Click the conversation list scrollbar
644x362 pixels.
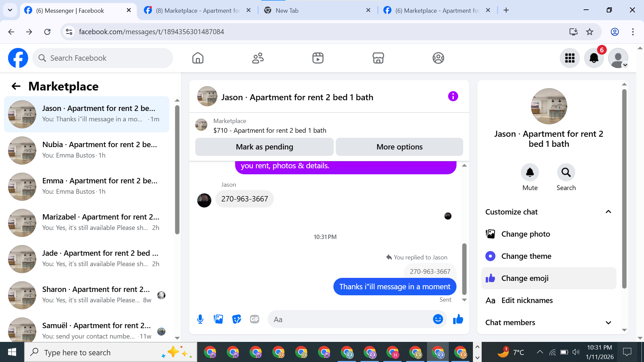(177, 169)
